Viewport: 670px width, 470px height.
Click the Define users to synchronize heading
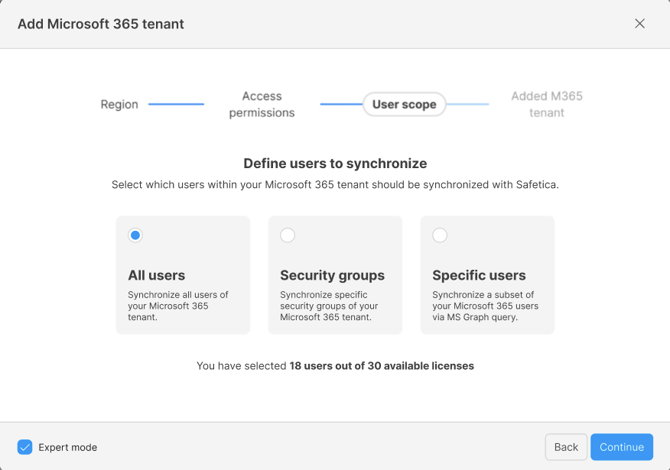pos(335,163)
